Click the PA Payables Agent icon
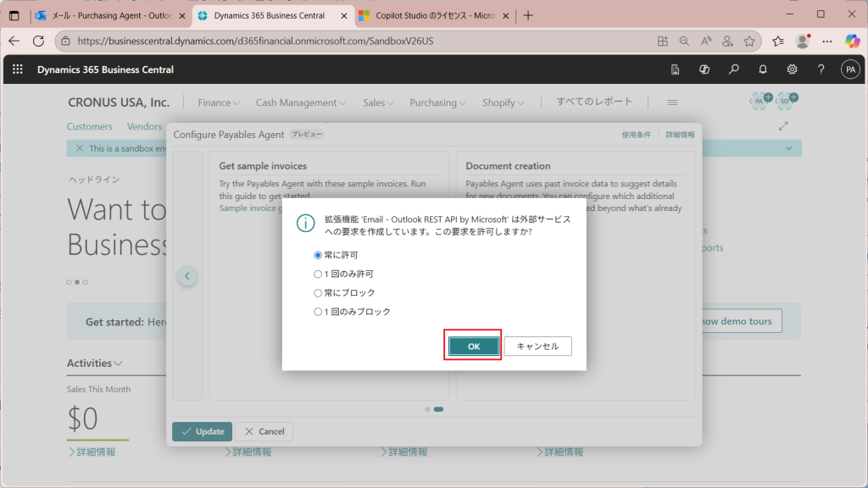The image size is (868, 488). click(760, 100)
